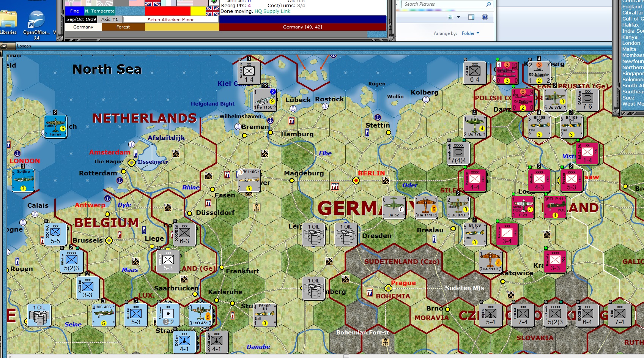Click The Hague capital marker
644x358 pixels.
[131, 162]
